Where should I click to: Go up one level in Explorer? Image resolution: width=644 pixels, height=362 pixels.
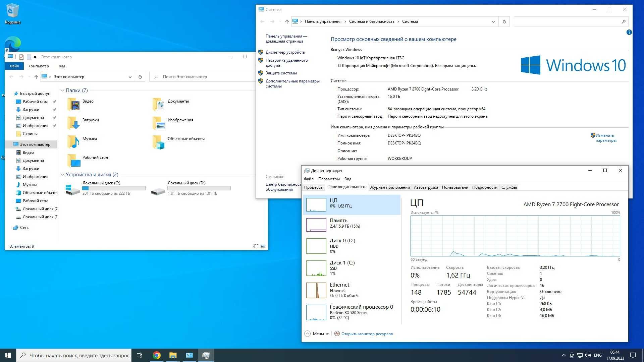tap(36, 77)
